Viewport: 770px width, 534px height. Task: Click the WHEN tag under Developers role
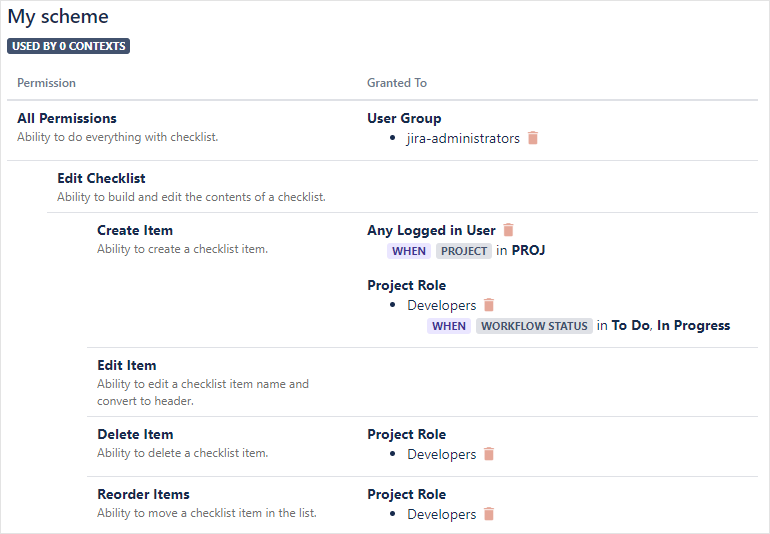click(x=449, y=326)
